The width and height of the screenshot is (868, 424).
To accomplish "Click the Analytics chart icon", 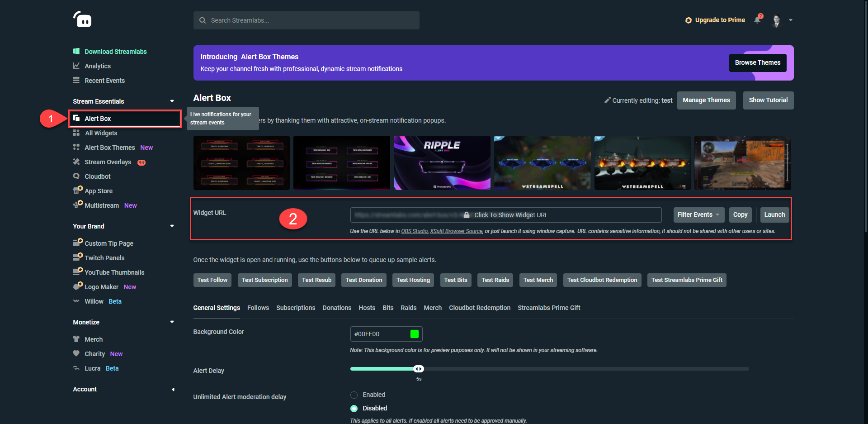I will pos(76,66).
